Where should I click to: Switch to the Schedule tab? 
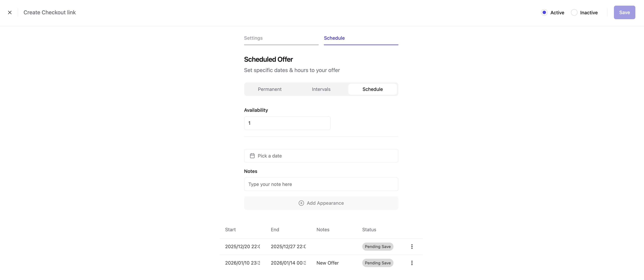(334, 38)
